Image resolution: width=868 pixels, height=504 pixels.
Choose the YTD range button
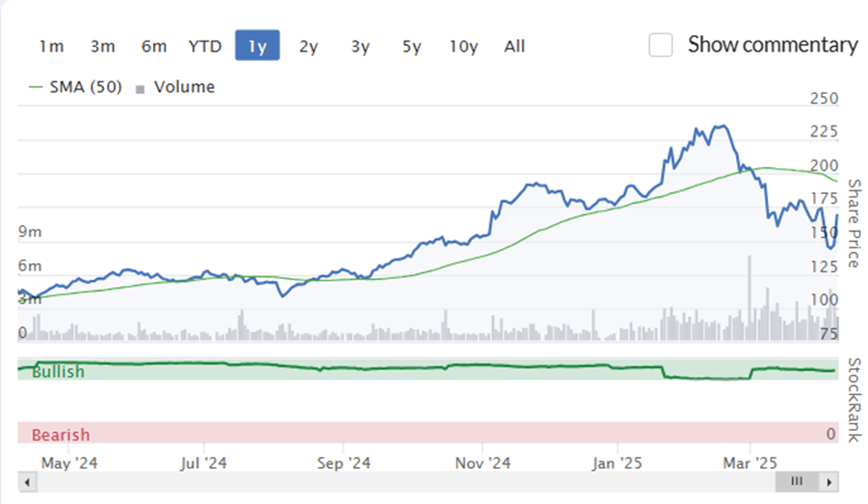click(205, 46)
